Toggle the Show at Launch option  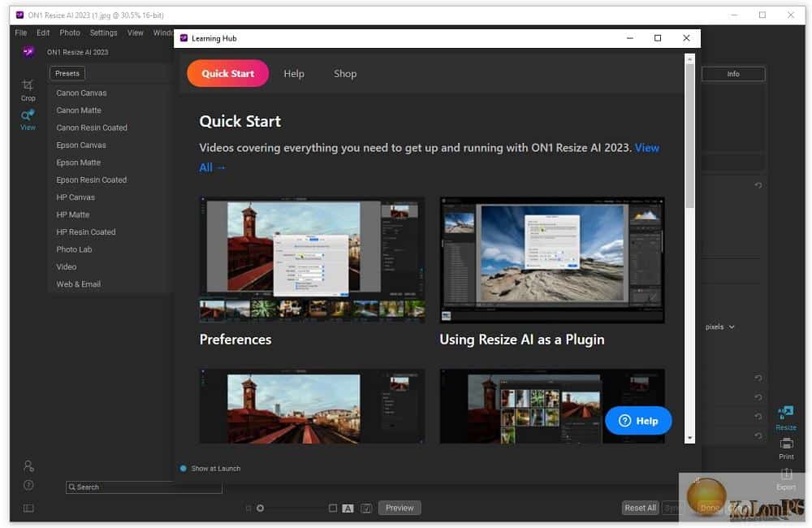point(184,469)
